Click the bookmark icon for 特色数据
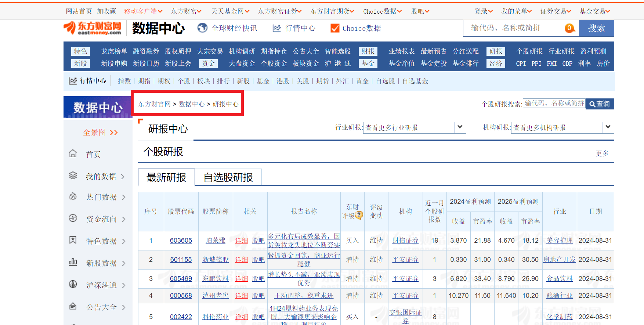Image resolution: width=644 pixels, height=325 pixels. 73,240
